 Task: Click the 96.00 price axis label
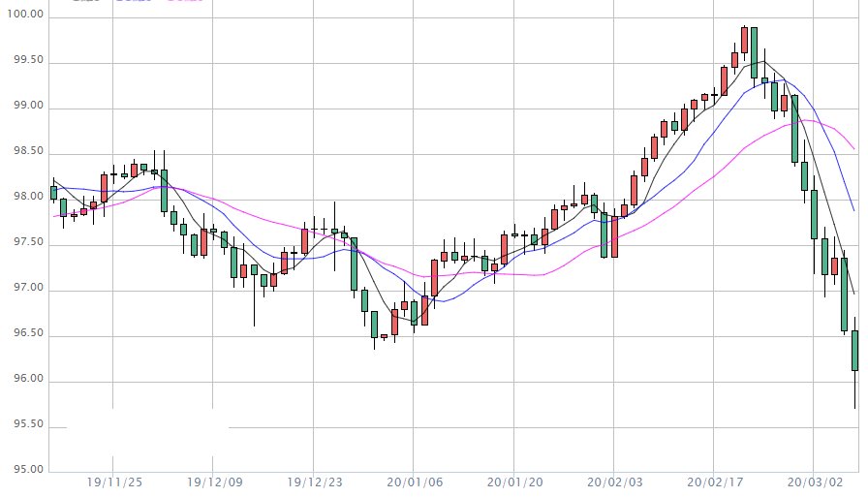coord(26,380)
